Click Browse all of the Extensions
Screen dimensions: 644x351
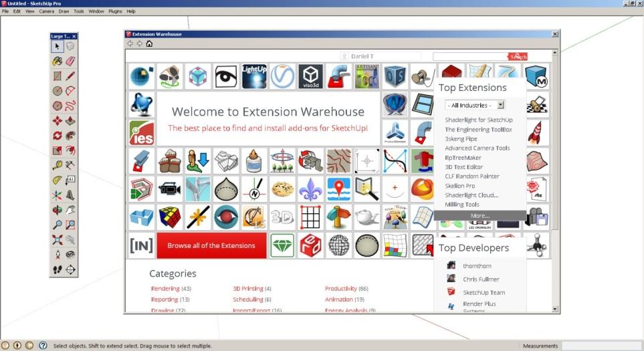click(x=211, y=245)
